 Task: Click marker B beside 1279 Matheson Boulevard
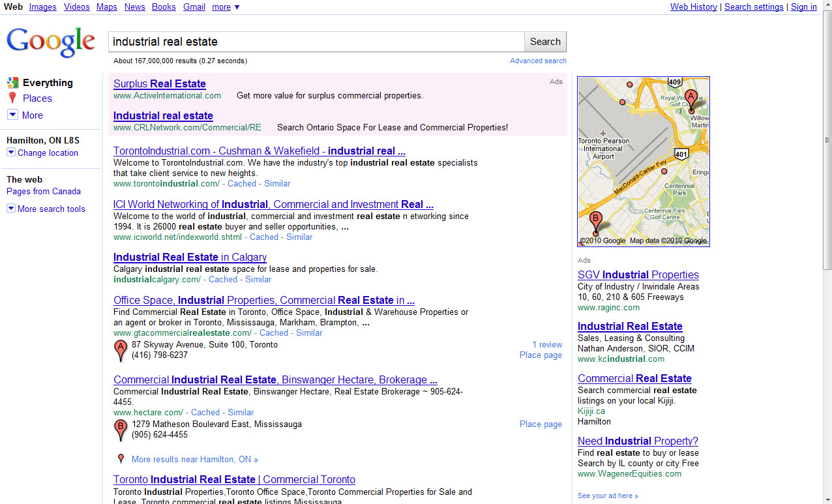pos(120,430)
